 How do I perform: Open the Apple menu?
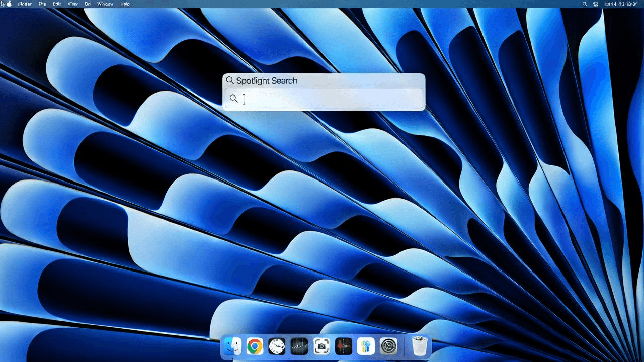pos(9,4)
